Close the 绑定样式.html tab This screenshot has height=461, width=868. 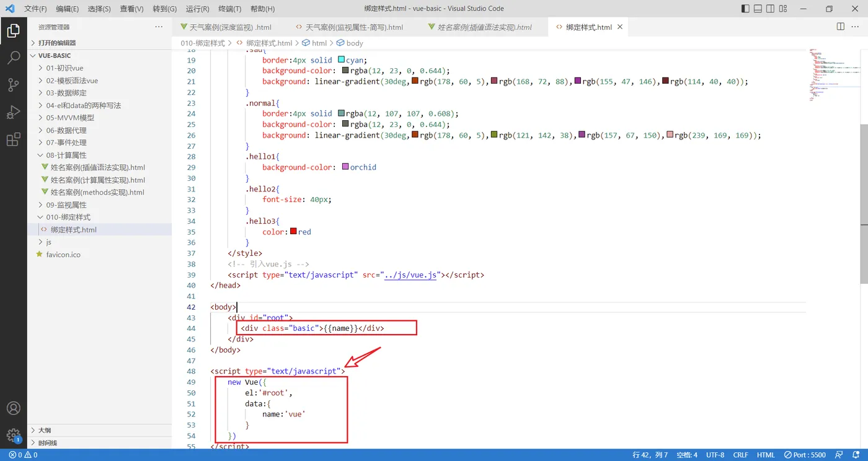pyautogui.click(x=620, y=27)
